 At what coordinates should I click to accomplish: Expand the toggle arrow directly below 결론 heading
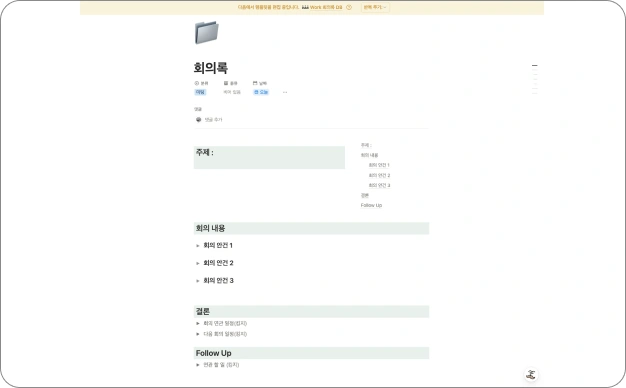coord(198,323)
